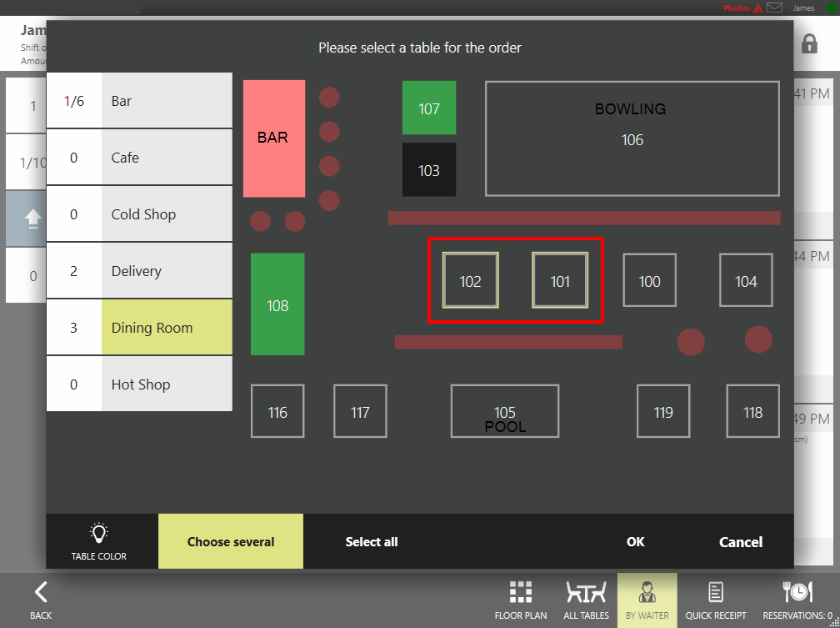Open Quick Receipt
Screen dimensions: 840x628
[716, 600]
